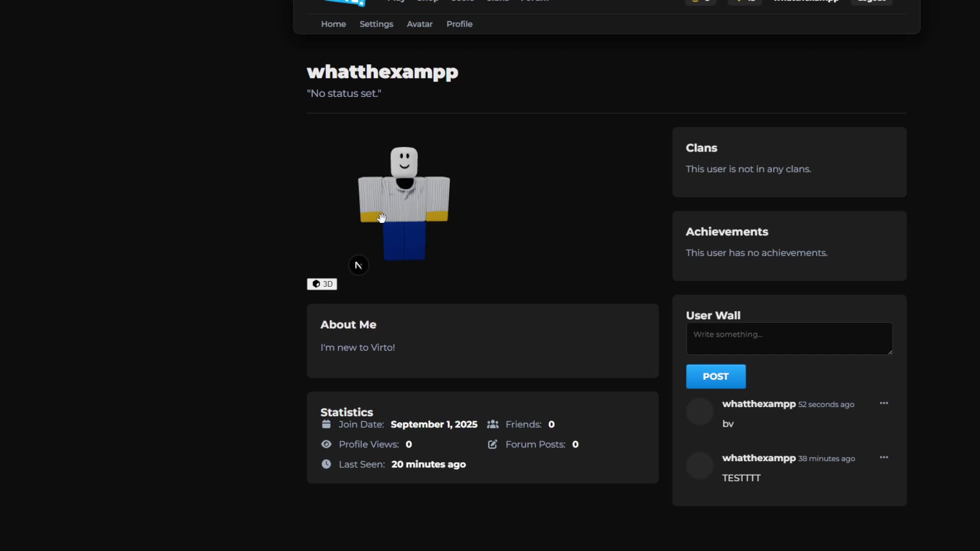This screenshot has width=980, height=551.
Task: Open the Home sub-navigation tab
Action: click(x=333, y=24)
